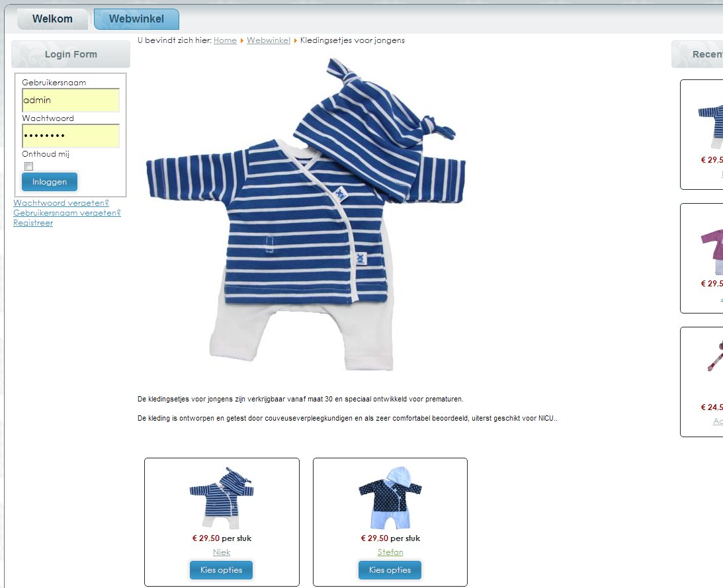Open the Gebruikersnaam vergeten? link

pyautogui.click(x=67, y=212)
